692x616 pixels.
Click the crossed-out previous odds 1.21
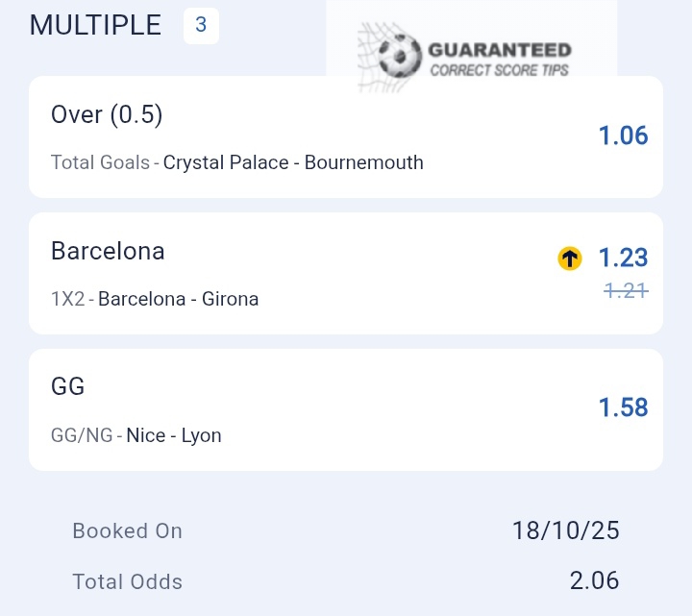[626, 289]
